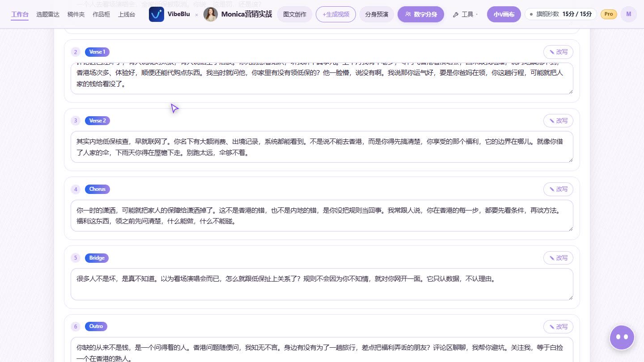Click inside Outro text area
The width and height of the screenshot is (644, 362).
pos(322,349)
